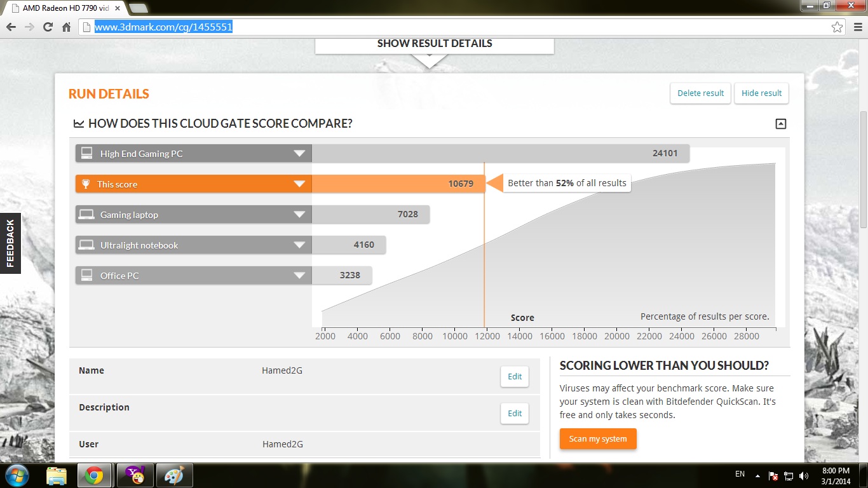The width and height of the screenshot is (868, 488).
Task: Click the Action Center flag icon
Action: coord(773,475)
